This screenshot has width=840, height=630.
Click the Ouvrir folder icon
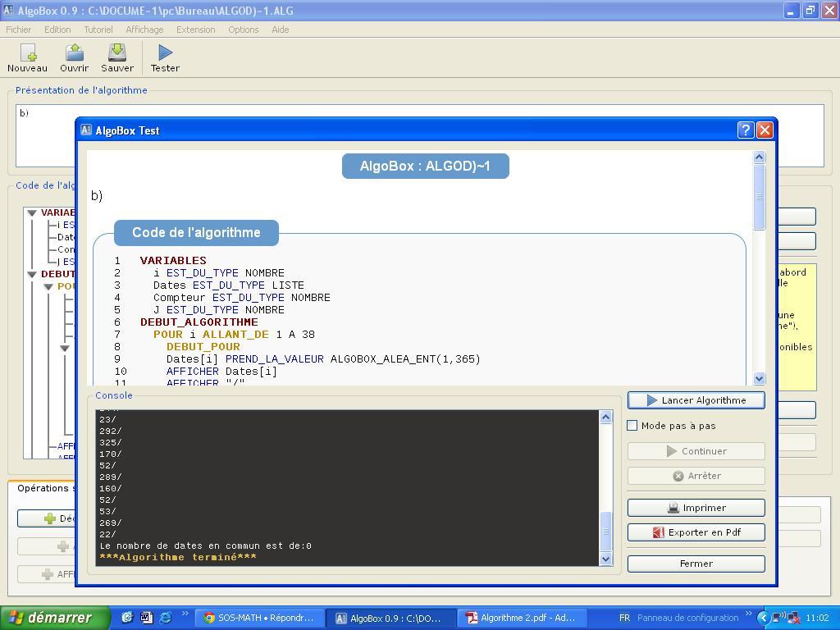(74, 53)
